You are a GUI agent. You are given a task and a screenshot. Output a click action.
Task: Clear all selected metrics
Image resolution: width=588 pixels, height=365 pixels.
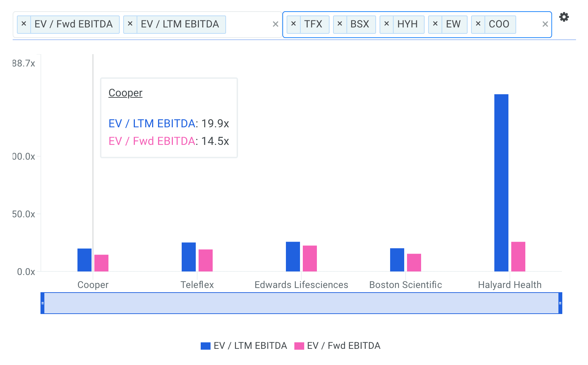(275, 24)
